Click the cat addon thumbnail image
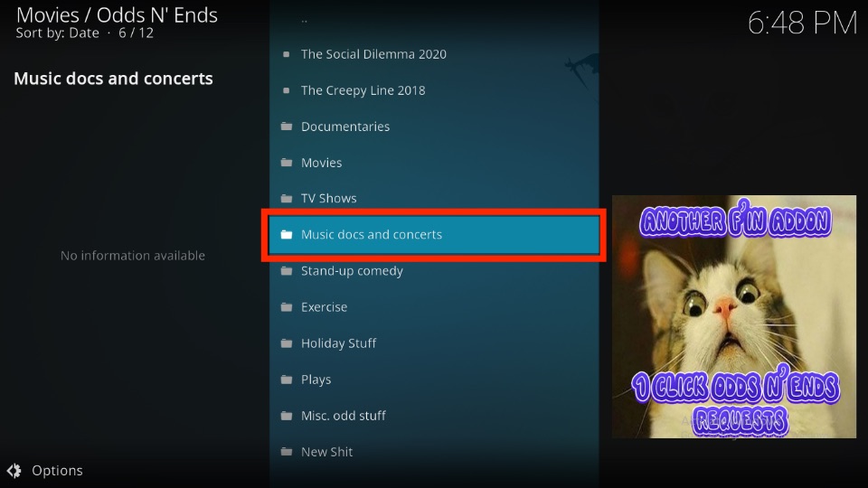Screen dimensions: 868x488 click(734, 316)
